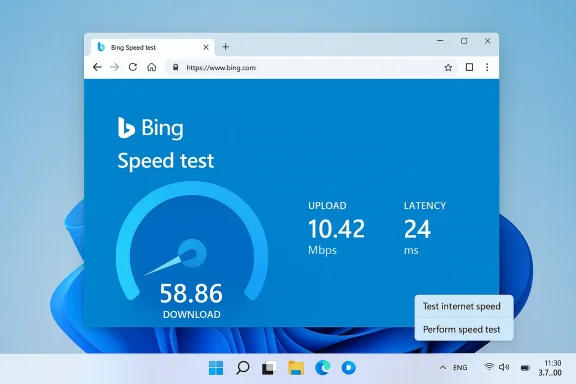Open the clock showing 11:30
The height and width of the screenshot is (384, 576).
[550, 368]
